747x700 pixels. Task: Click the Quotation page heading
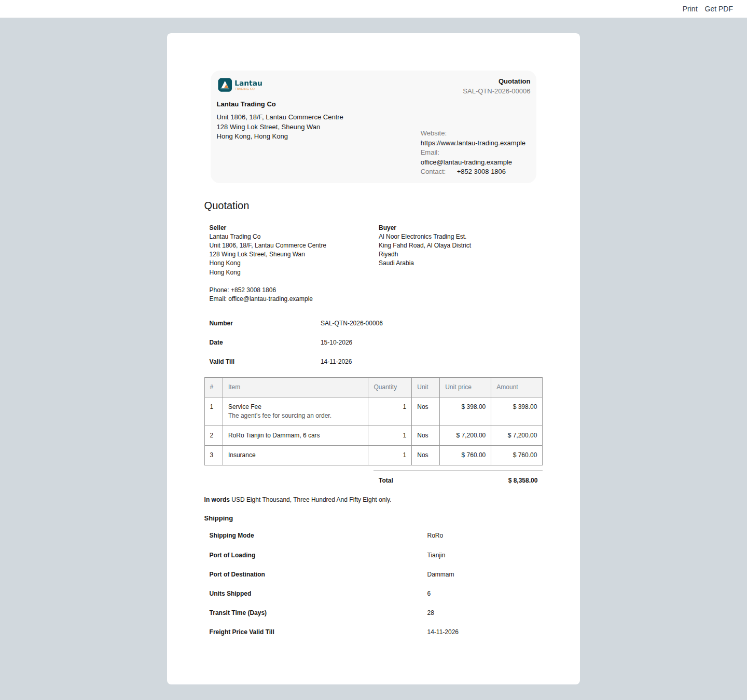pos(227,205)
